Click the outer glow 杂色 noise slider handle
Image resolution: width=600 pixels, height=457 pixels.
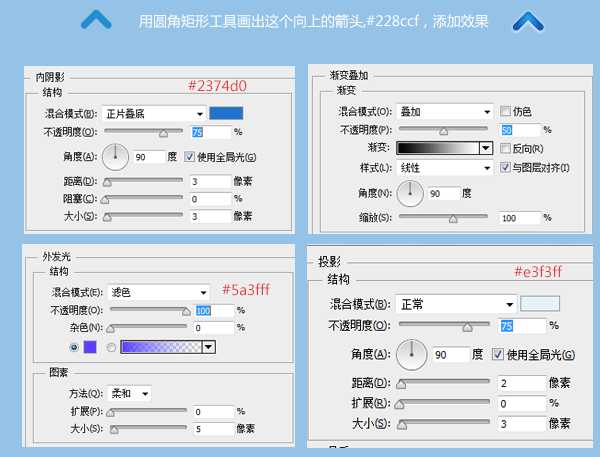click(x=111, y=329)
